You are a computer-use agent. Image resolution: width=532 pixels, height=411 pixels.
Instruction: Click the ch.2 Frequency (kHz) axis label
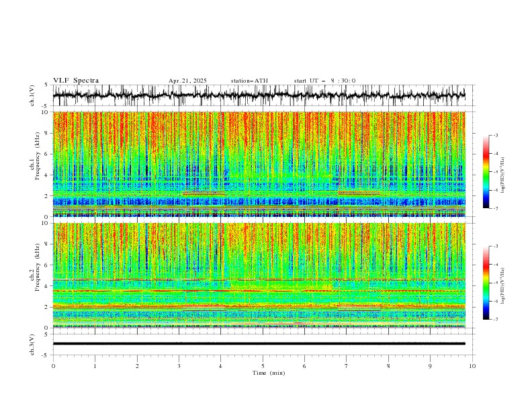point(35,267)
